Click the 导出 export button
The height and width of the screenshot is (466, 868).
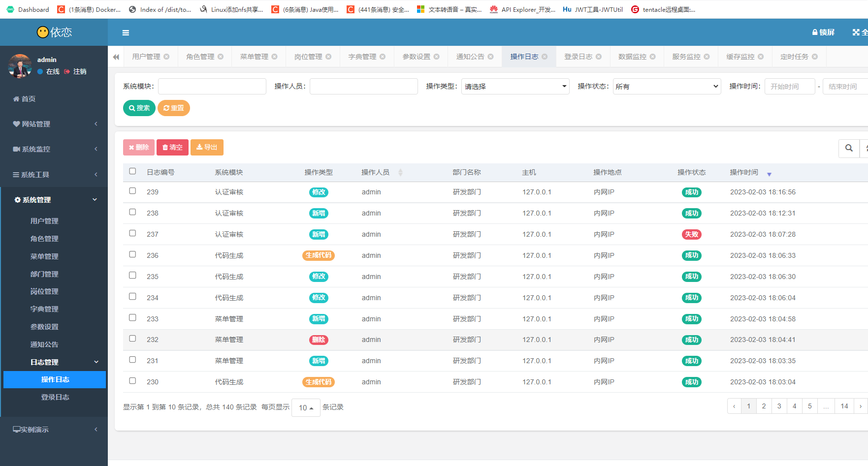coord(207,148)
